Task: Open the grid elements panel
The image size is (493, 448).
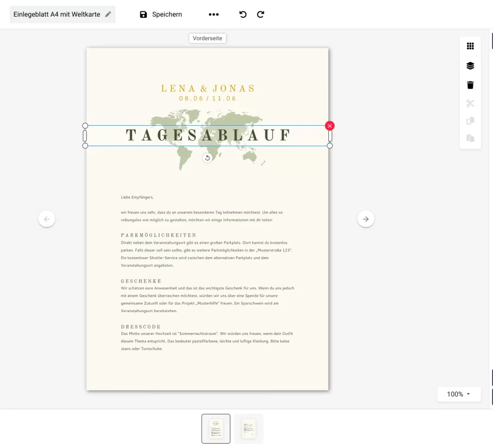Action: [470, 46]
